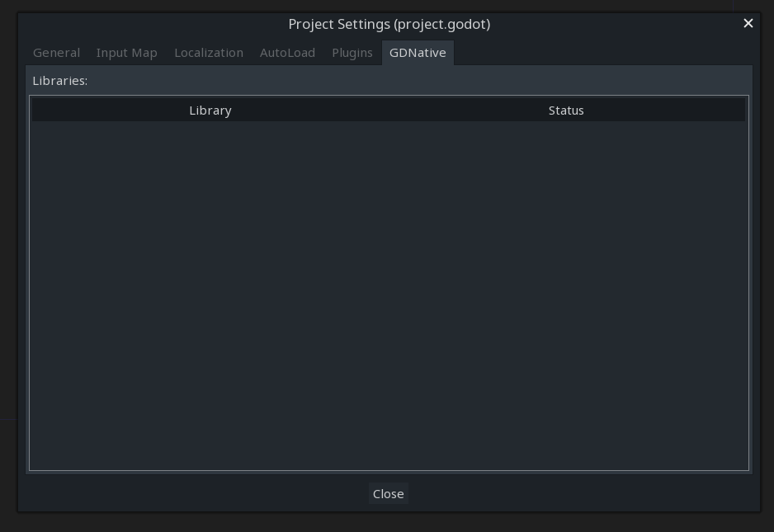Click the Libraries label
Screen dimensions: 774x532
[x=59, y=80]
